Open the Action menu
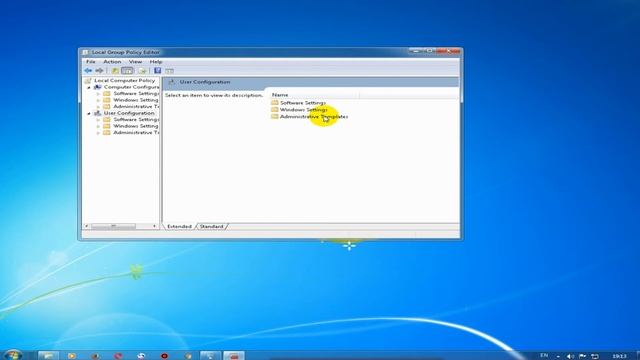Viewport: 640px width, 360px height. 112,62
